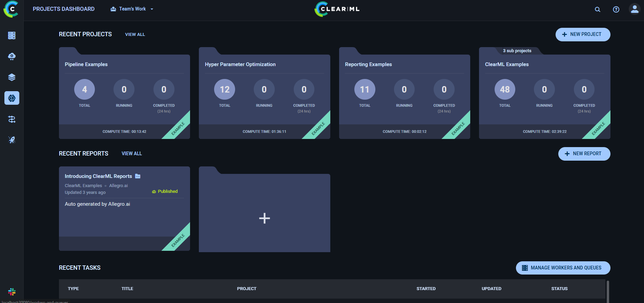Open the Reports rocket sidebar icon
This screenshot has height=303, width=644.
pyautogui.click(x=12, y=140)
